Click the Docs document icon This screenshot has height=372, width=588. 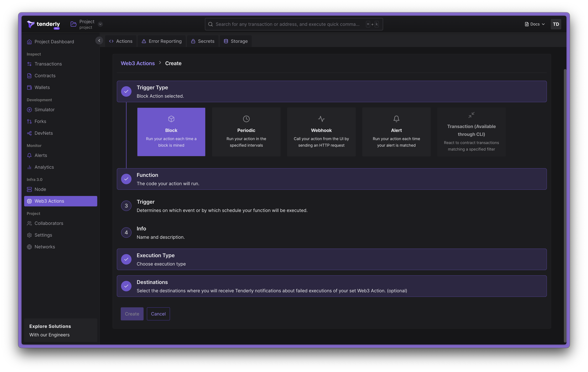click(526, 24)
